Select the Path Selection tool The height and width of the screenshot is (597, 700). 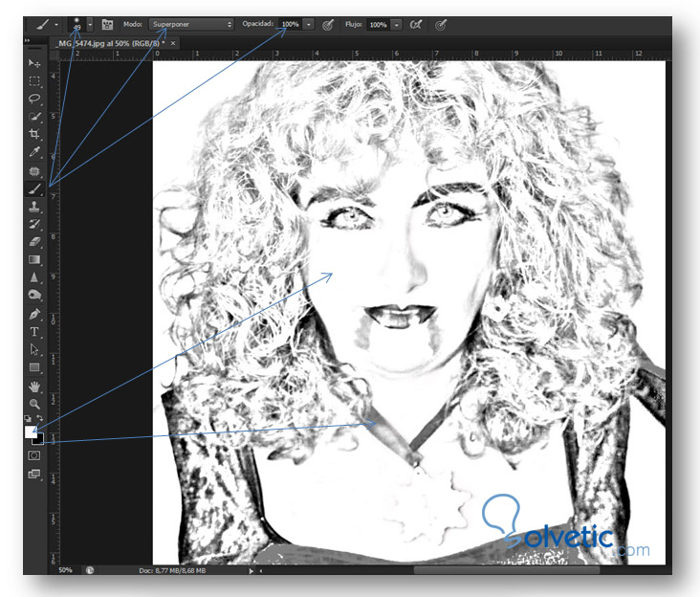[x=34, y=349]
